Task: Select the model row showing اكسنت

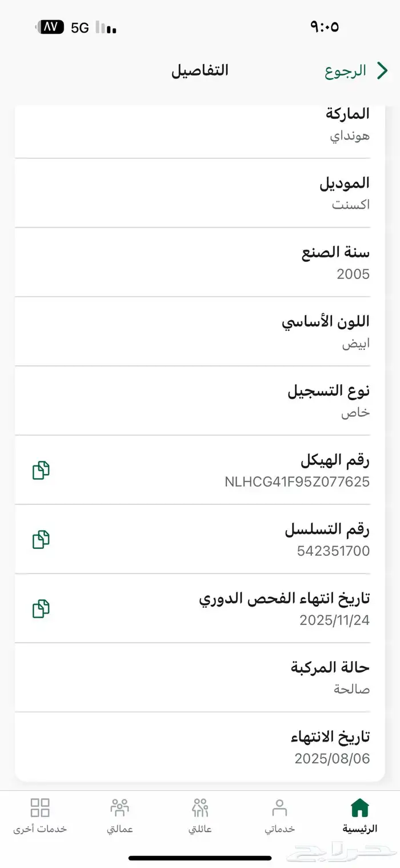Action: 200,193
